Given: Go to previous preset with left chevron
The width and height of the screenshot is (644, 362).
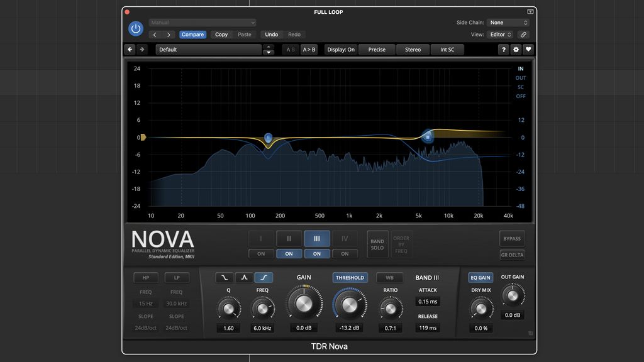Looking at the screenshot, I should tap(155, 35).
